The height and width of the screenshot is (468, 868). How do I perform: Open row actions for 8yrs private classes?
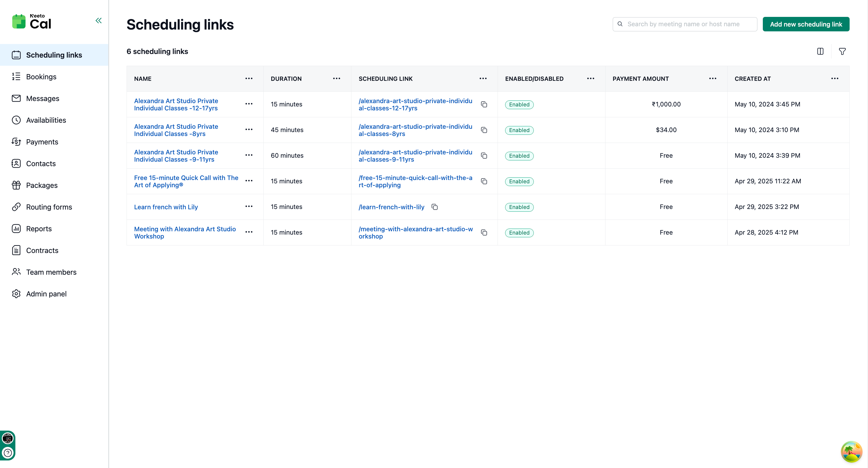[x=249, y=129]
